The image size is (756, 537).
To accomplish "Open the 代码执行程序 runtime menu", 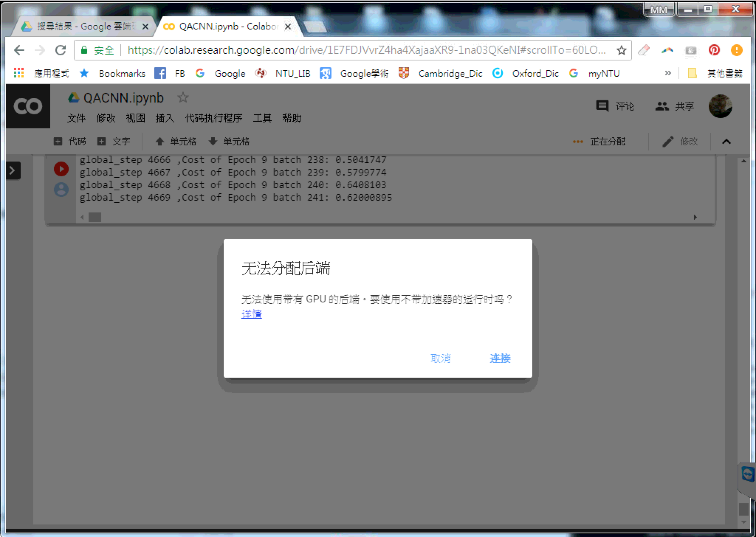I will click(x=213, y=118).
